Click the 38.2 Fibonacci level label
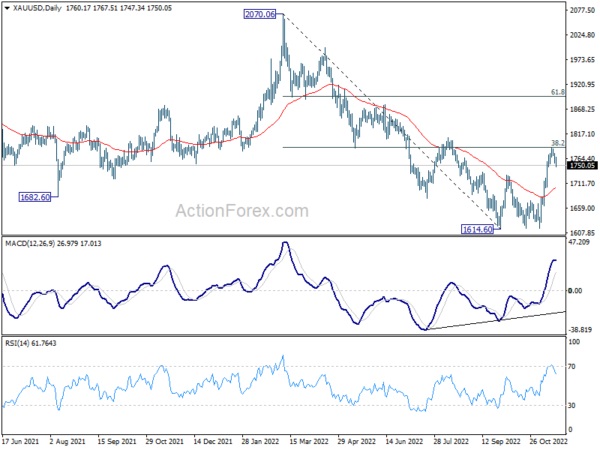 coord(558,143)
